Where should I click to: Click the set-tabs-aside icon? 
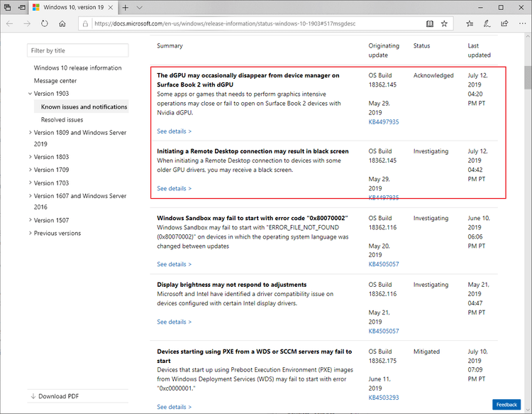[22, 7]
